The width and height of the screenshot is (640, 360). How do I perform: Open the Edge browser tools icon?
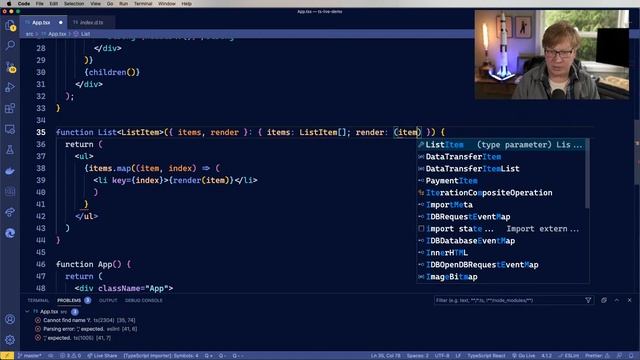pyautogui.click(x=10, y=233)
